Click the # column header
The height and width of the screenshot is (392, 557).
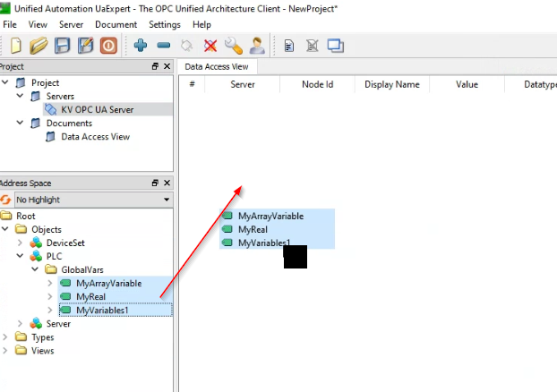pos(193,84)
